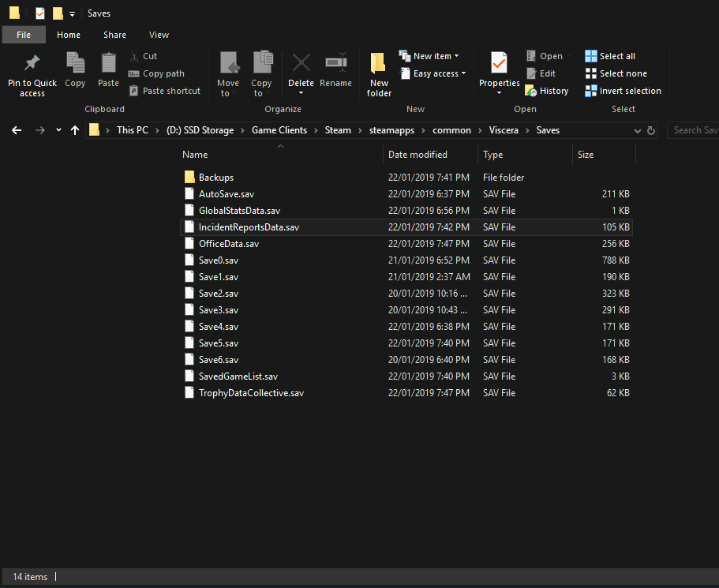Refresh the Saves folder view
719x588 pixels.
pos(650,131)
